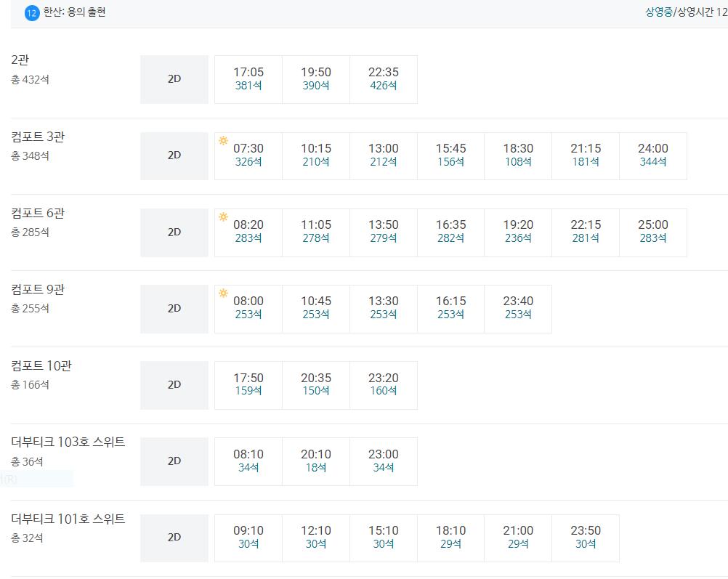The height and width of the screenshot is (579, 728).
Task: Select 13:30 showtime in 컴포트 9관
Action: pyautogui.click(x=384, y=309)
